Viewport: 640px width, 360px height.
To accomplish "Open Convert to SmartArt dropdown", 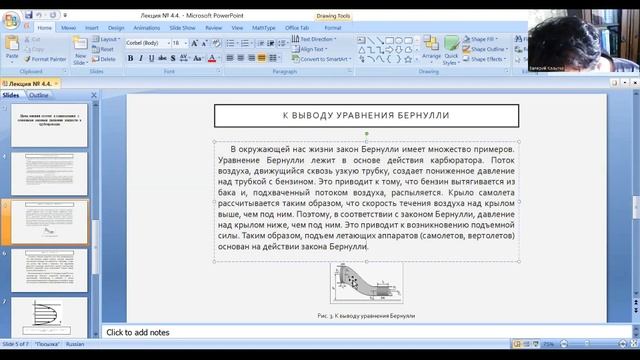I will point(322,59).
